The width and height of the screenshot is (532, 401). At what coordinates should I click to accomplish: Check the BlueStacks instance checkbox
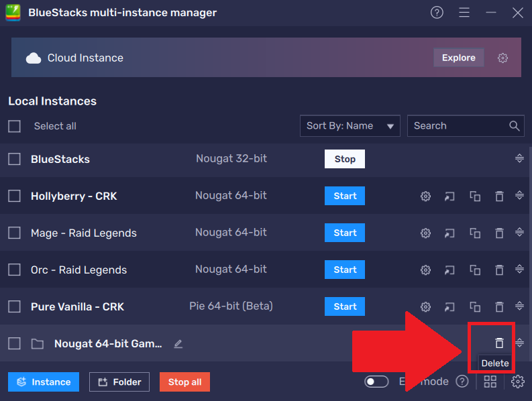coord(14,159)
